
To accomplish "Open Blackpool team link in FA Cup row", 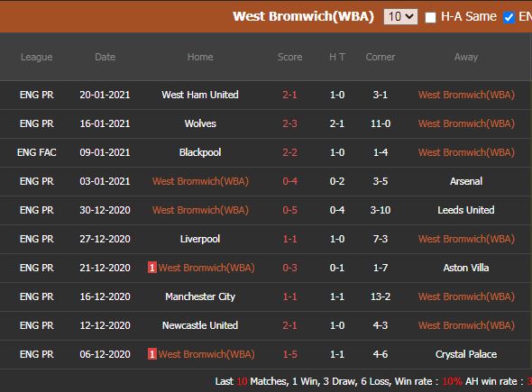I will (x=200, y=152).
